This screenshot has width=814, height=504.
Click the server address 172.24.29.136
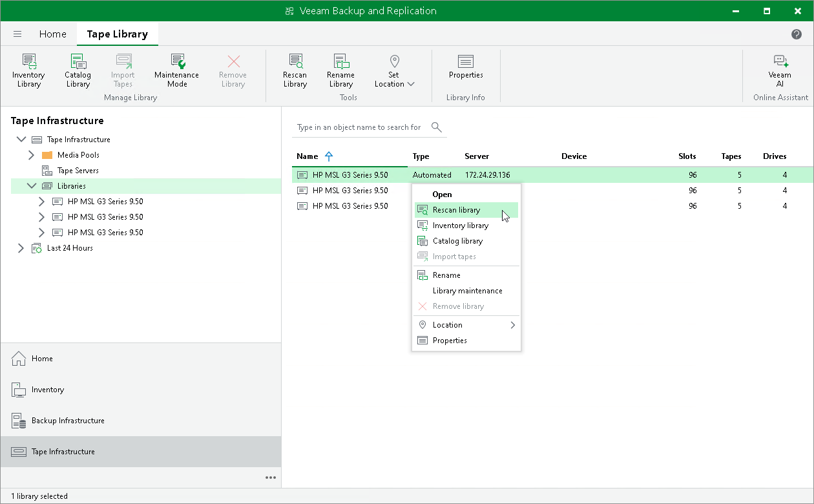click(488, 175)
